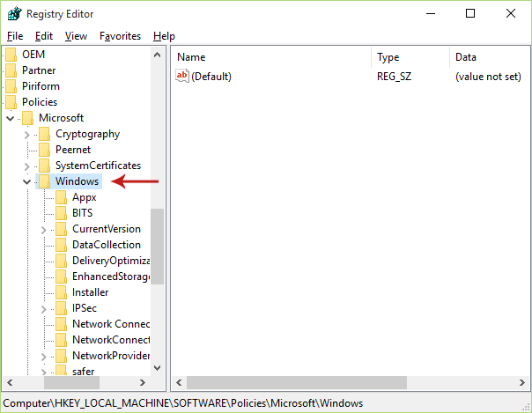Select the OEM folder icon
The image size is (532, 413).
click(11, 55)
